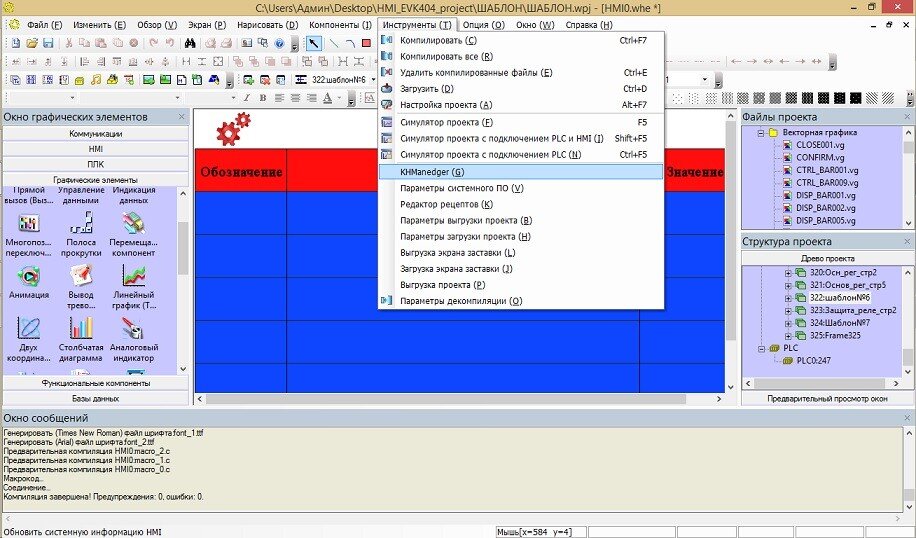Click align text left icon
916x538 pixels.
pos(279,98)
